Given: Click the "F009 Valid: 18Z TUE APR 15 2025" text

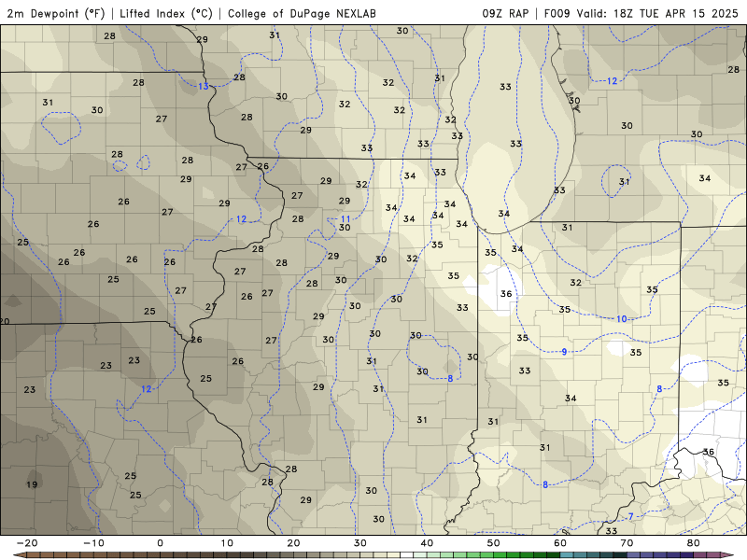Looking at the screenshot, I should click(x=641, y=13).
